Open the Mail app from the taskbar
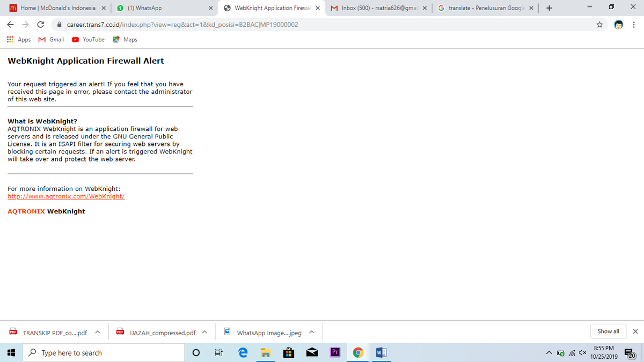Screen dimensions: 644x362 [x=312, y=353]
